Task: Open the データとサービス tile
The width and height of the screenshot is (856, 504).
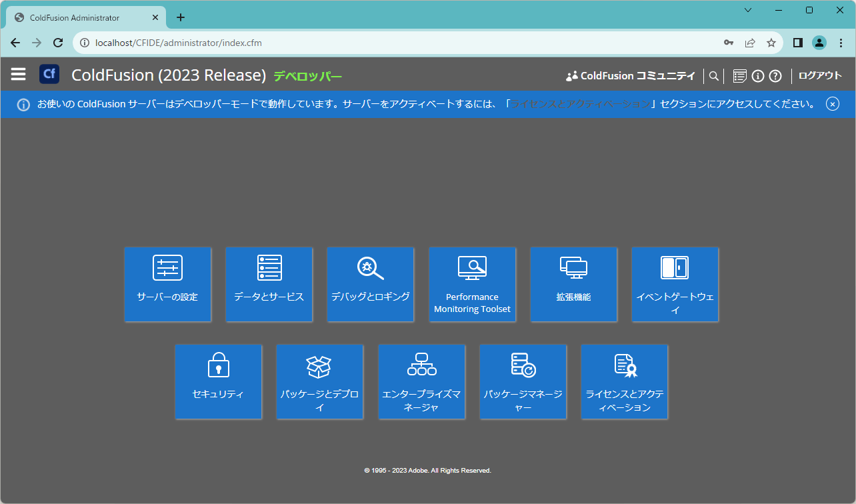Action: click(269, 285)
